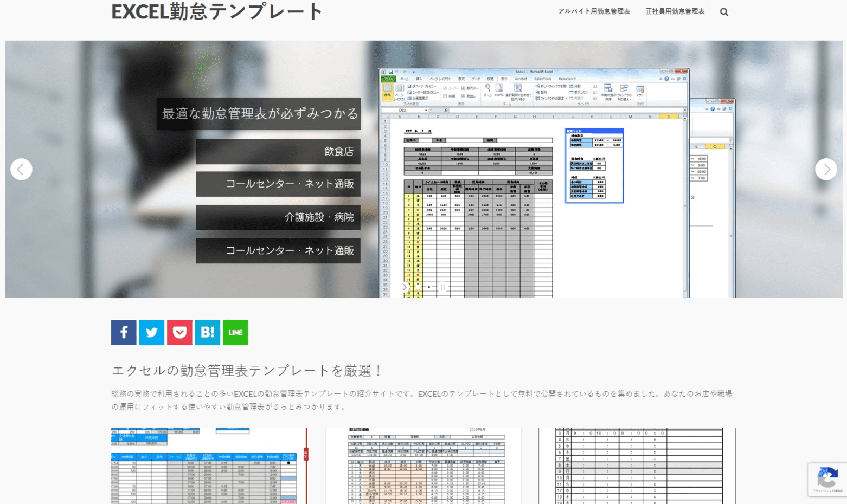This screenshot has height=504, width=847.
Task: Open the site search magnifier
Action: pos(724,11)
